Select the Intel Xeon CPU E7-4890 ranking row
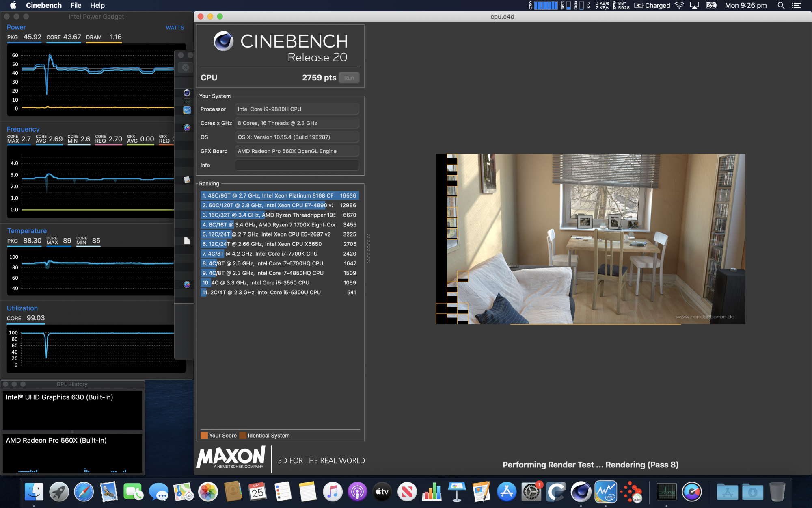This screenshot has height=508, width=812. coord(279,205)
